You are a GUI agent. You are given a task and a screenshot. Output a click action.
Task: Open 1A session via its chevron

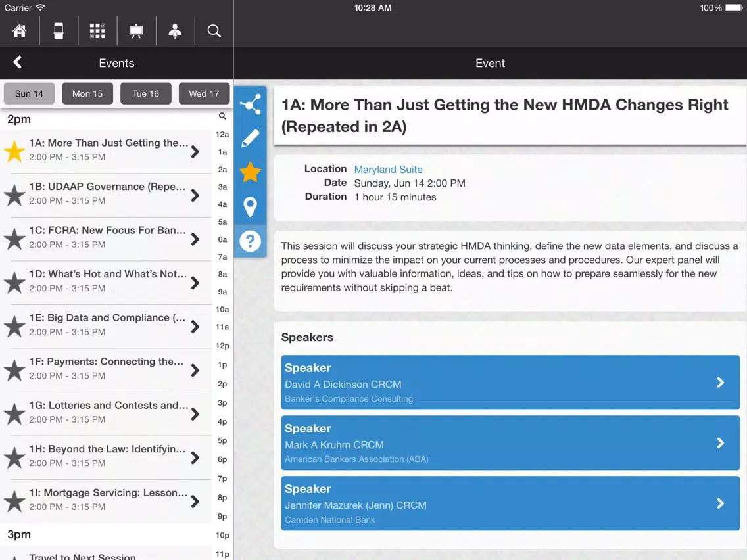(195, 152)
